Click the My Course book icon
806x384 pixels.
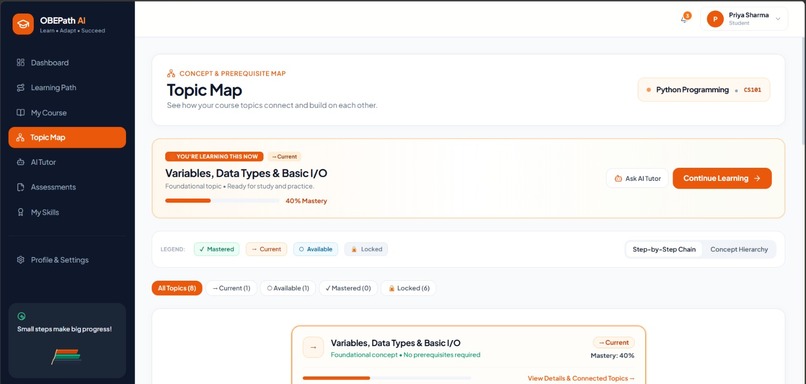click(21, 113)
